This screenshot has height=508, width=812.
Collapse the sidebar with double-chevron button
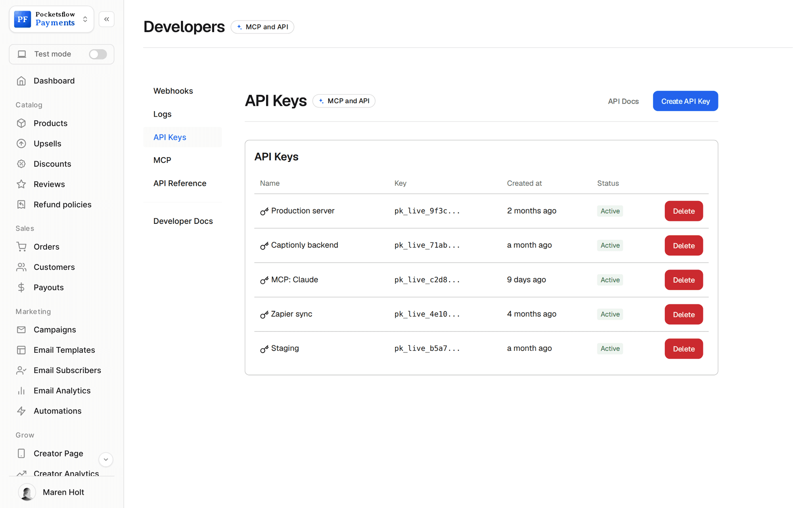pos(107,19)
